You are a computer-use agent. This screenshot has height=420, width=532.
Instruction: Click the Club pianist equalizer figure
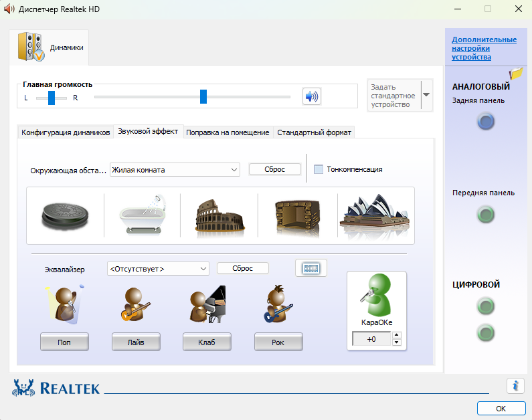[x=207, y=304]
